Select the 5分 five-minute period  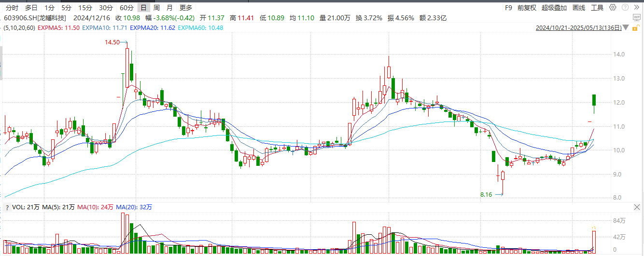click(x=66, y=7)
